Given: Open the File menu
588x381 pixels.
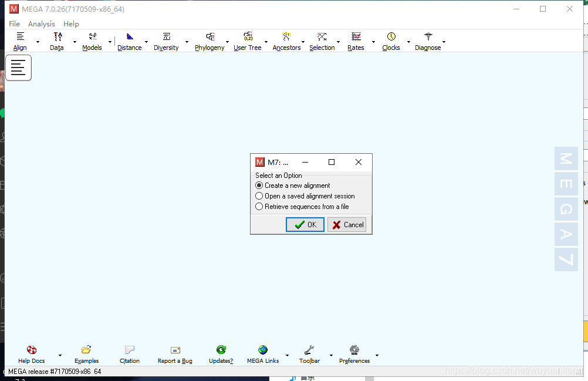Looking at the screenshot, I should click(x=14, y=23).
